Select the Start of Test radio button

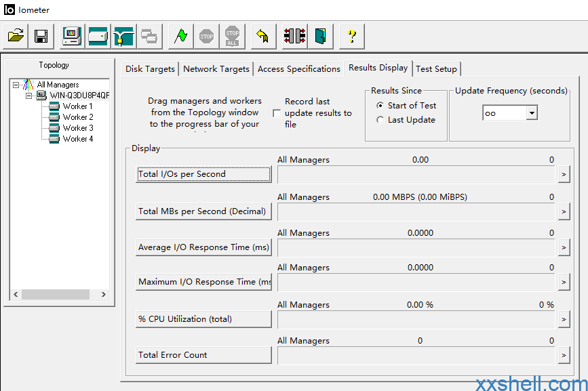(x=380, y=106)
